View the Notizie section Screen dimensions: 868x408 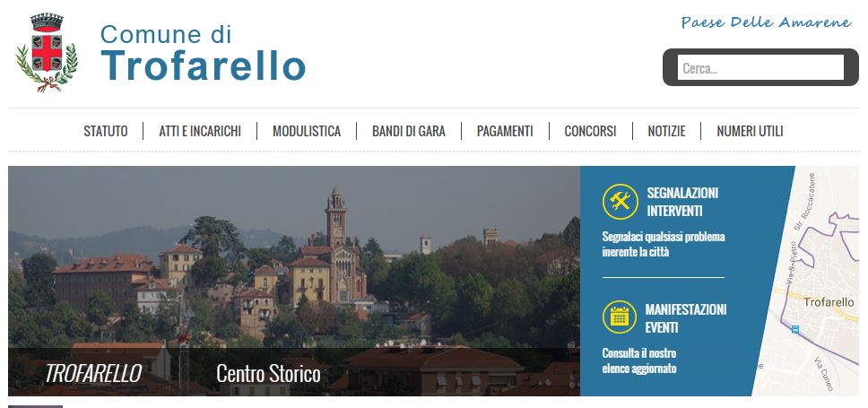666,131
